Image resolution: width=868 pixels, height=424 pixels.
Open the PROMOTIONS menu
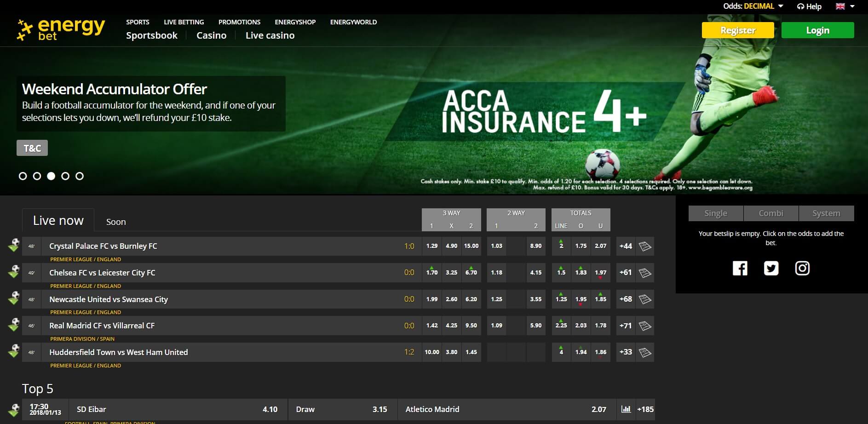tap(239, 22)
